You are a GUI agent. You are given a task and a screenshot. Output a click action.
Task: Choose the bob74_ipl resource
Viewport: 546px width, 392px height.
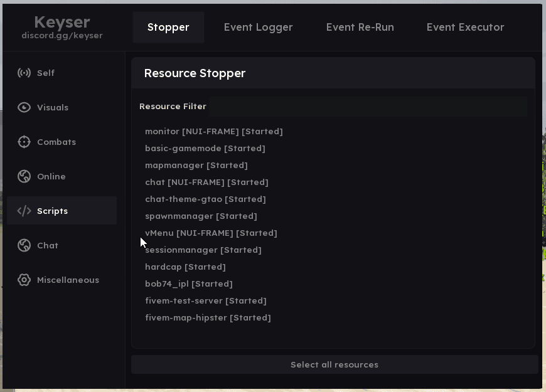pos(189,283)
